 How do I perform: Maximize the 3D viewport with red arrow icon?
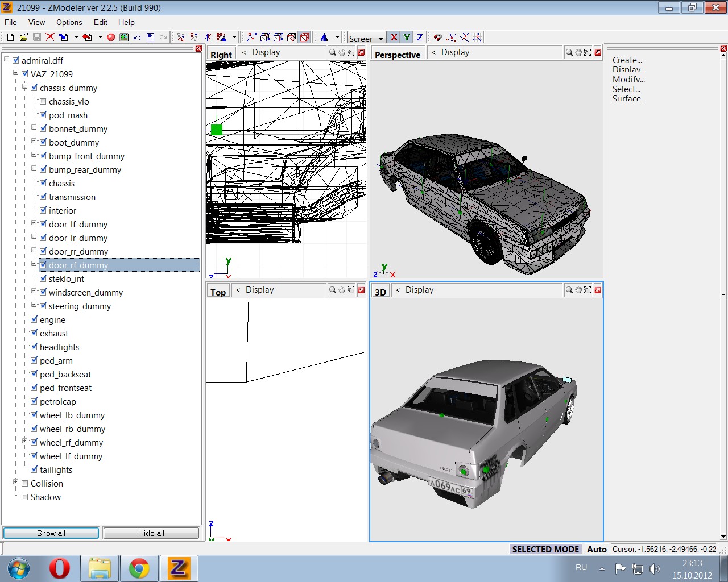(x=598, y=290)
